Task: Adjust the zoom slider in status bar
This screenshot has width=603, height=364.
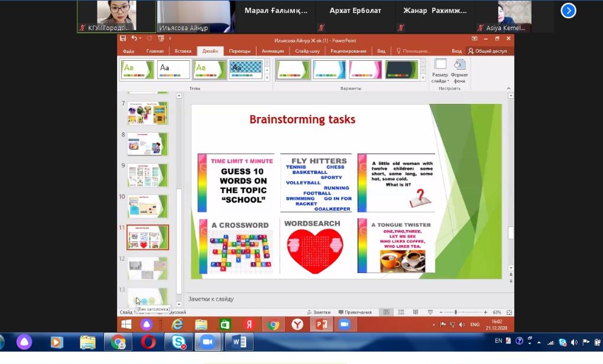Action: (x=456, y=312)
